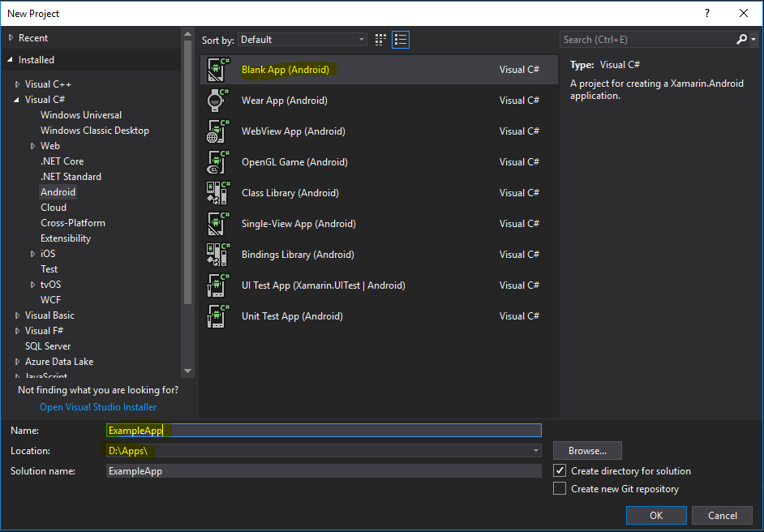Select Windows Universal category
Image resolution: width=764 pixels, height=532 pixels.
81,115
